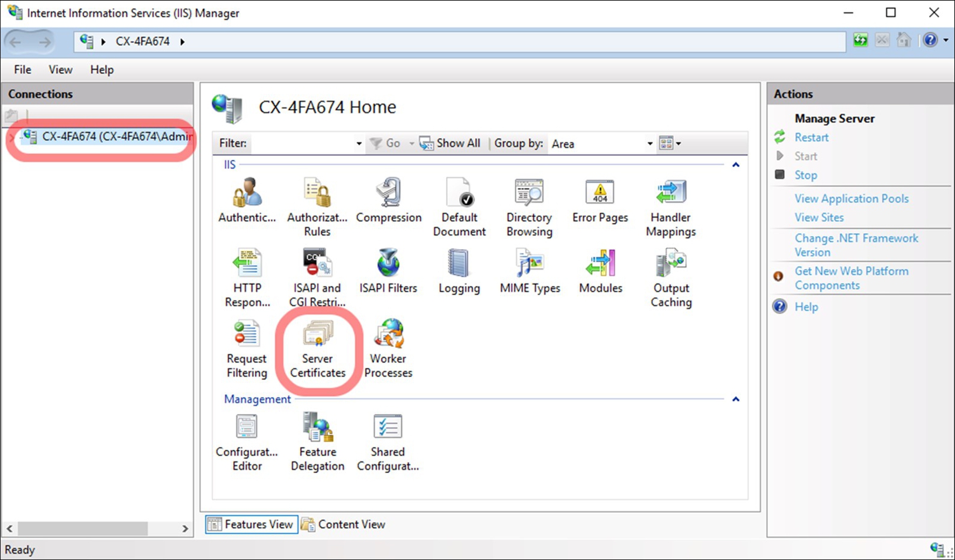Open Configuration Editor in Management
The width and height of the screenshot is (955, 560).
point(247,443)
